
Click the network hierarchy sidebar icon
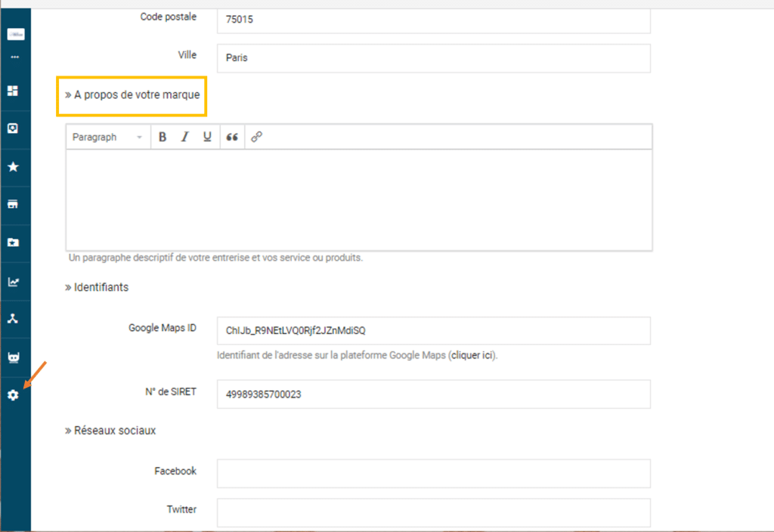tap(13, 319)
